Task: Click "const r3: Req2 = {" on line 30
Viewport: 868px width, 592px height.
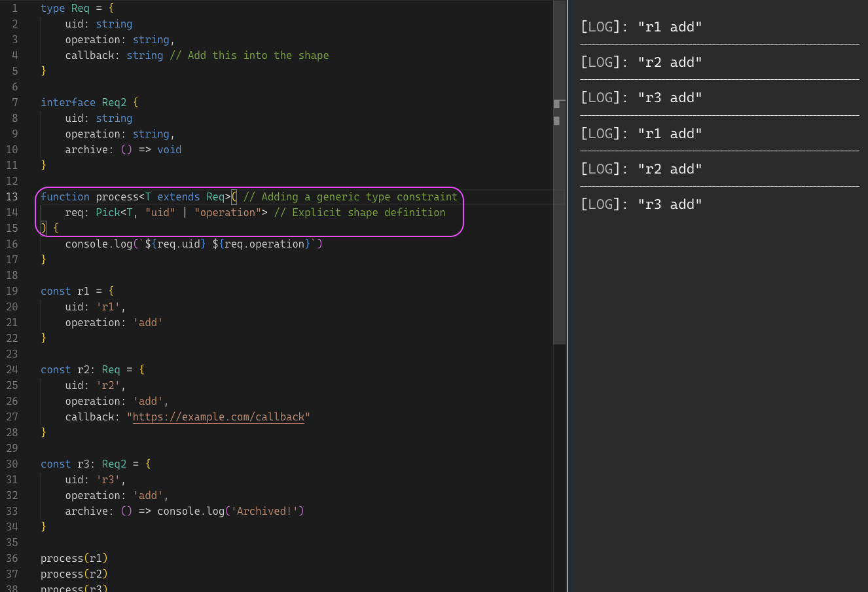Action: (x=96, y=464)
